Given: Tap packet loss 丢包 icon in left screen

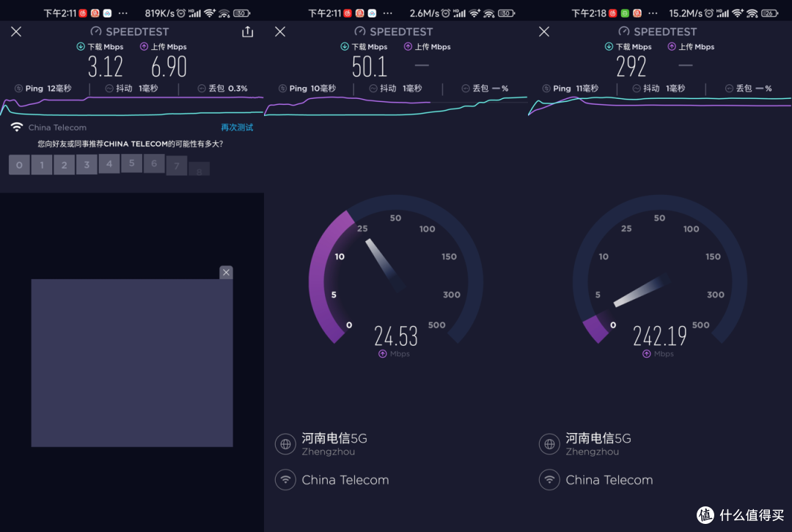Looking at the screenshot, I should point(202,89).
